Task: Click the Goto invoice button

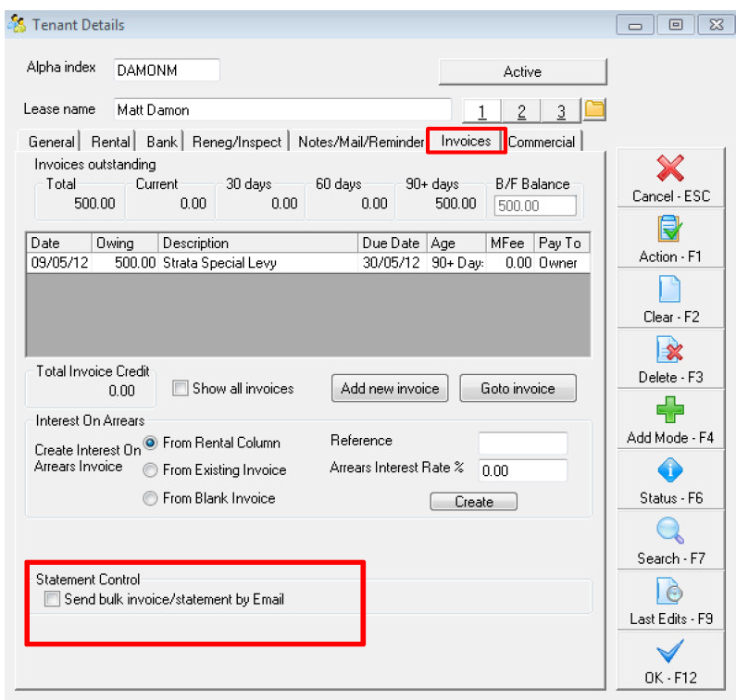Action: (x=518, y=388)
